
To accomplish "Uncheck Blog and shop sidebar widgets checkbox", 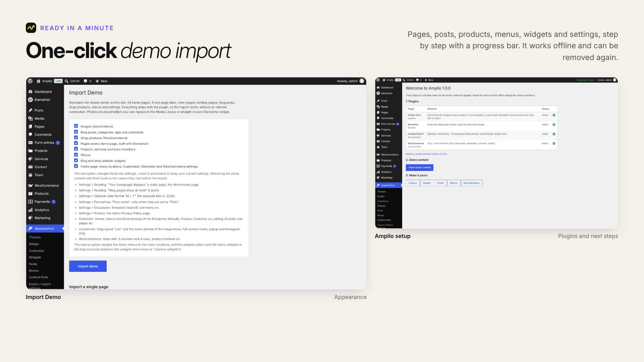I will pyautogui.click(x=76, y=160).
